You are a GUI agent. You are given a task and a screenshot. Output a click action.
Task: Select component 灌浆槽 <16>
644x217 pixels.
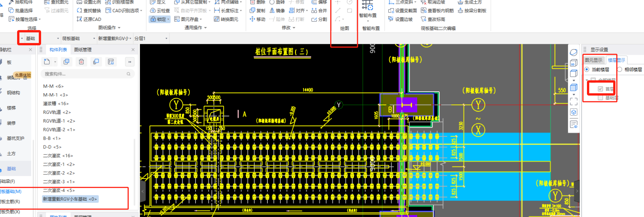[x=56, y=104]
